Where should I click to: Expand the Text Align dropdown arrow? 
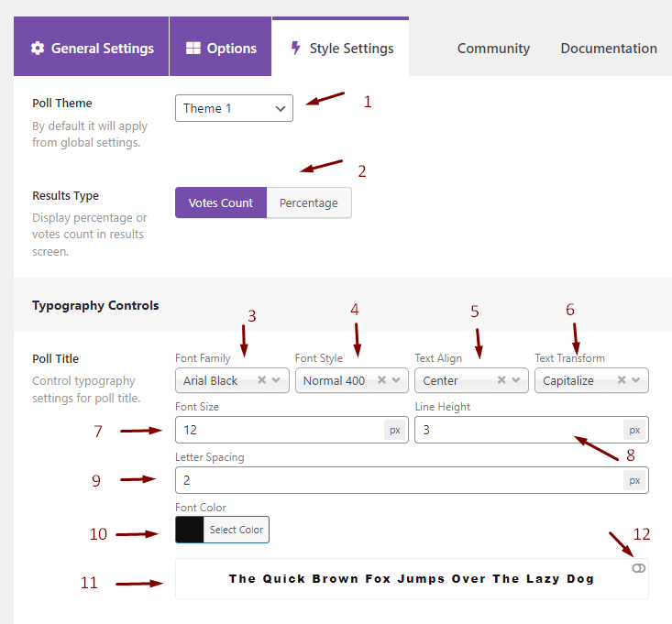point(516,380)
